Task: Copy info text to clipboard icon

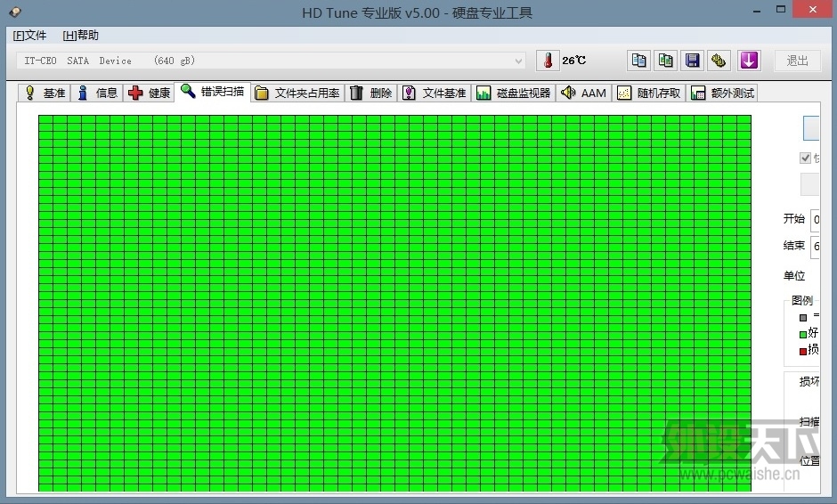Action: (638, 61)
